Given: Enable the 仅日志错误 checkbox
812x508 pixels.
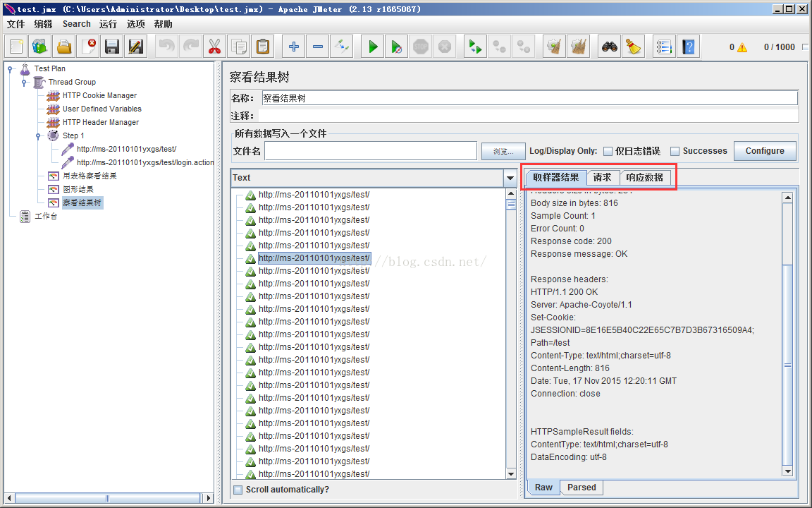Looking at the screenshot, I should [x=608, y=152].
